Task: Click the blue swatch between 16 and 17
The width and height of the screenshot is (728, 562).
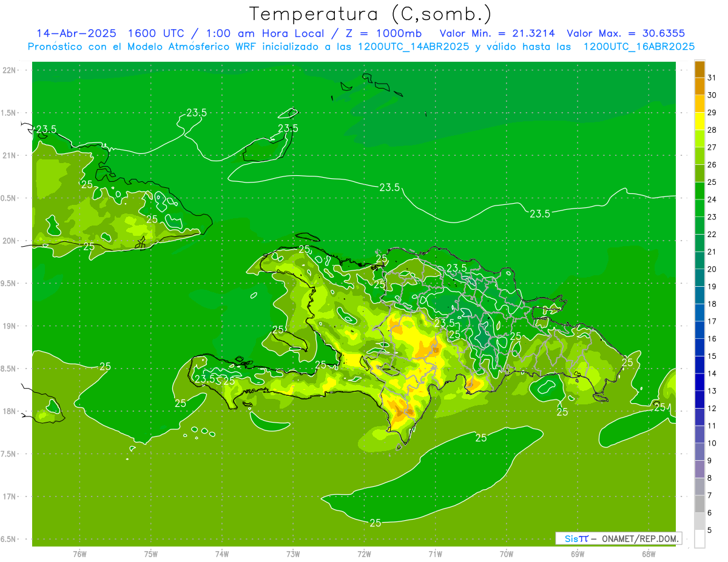Action: coord(699,330)
